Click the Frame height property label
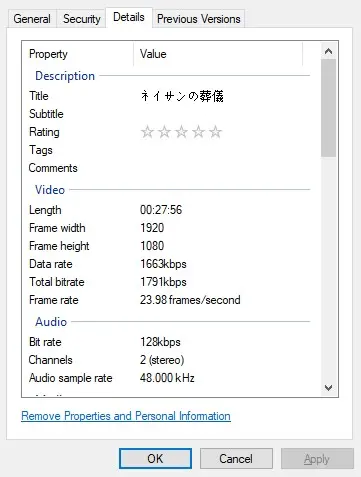The image size is (361, 477). tap(59, 246)
